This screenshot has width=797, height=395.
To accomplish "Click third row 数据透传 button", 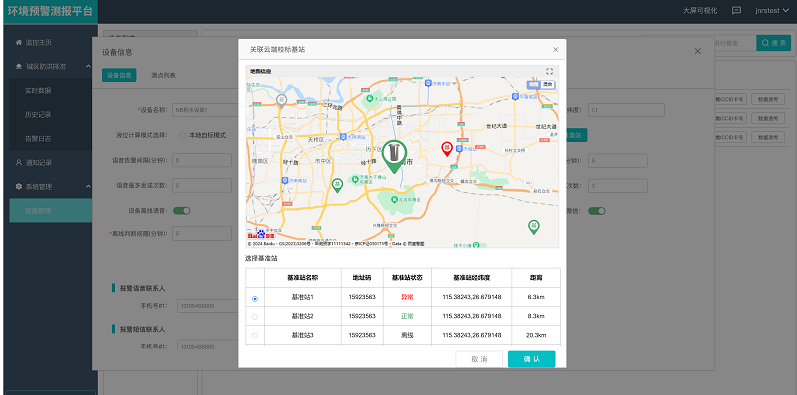I will pyautogui.click(x=768, y=137).
